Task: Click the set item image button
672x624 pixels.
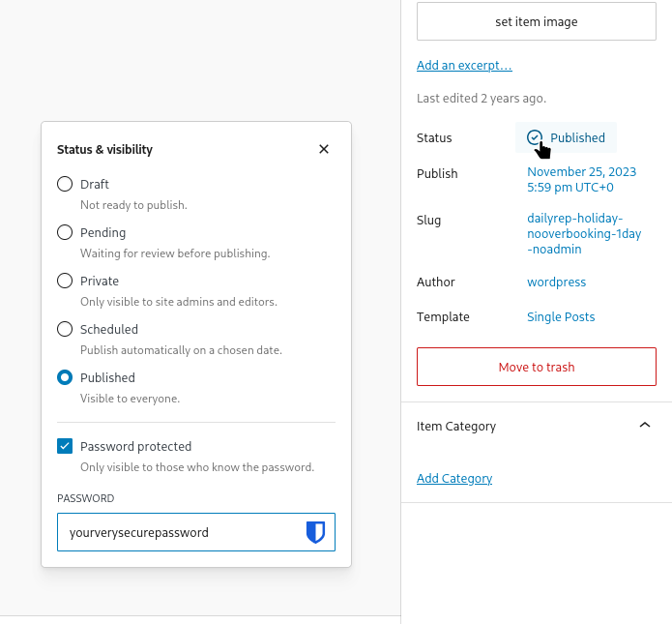Action: point(536,21)
